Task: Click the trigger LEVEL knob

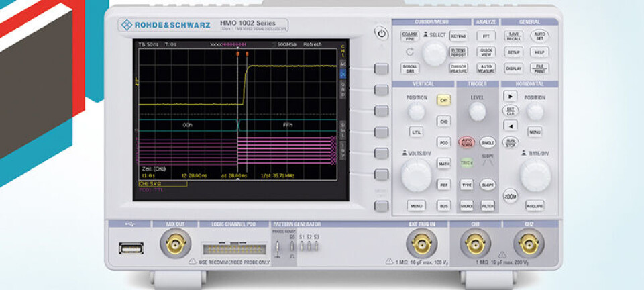Action: [477, 111]
